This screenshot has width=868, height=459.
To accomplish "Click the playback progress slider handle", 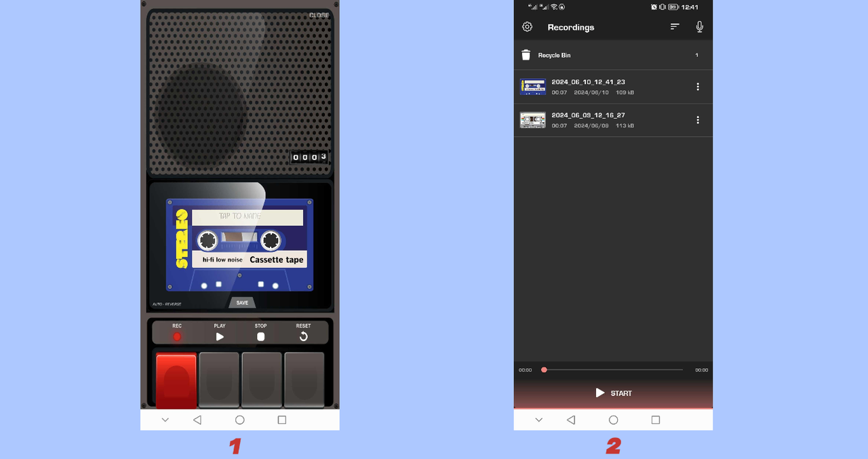I will [x=544, y=370].
